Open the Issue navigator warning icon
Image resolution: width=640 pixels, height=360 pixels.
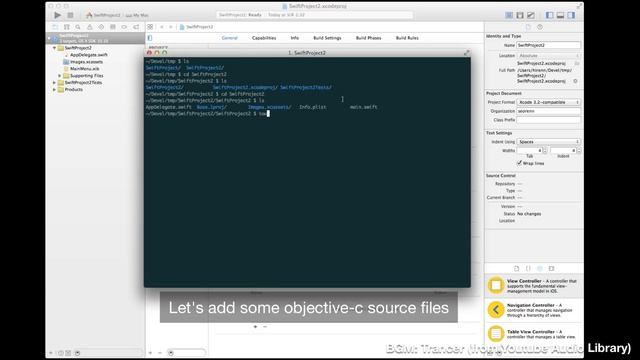[x=90, y=27]
